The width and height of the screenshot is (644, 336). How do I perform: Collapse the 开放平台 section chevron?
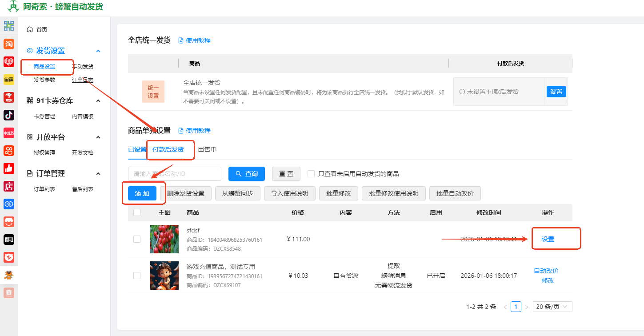98,137
